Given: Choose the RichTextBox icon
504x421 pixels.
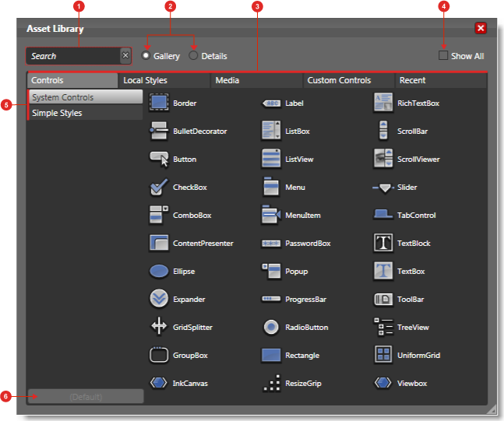Looking at the screenshot, I should click(382, 103).
